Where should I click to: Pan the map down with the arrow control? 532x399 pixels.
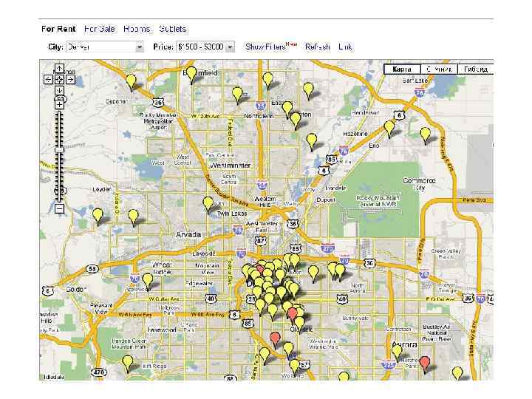pyautogui.click(x=59, y=90)
